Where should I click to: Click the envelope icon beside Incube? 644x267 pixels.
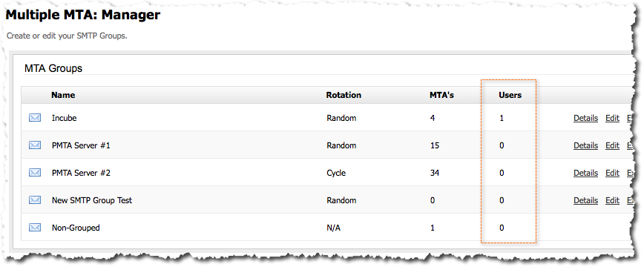[x=35, y=118]
